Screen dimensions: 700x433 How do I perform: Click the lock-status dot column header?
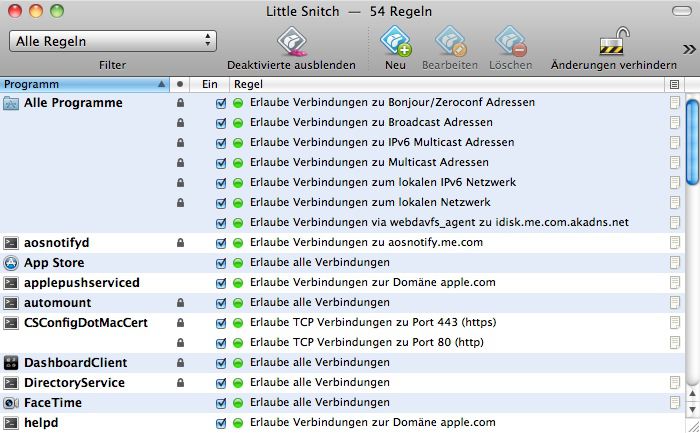180,84
